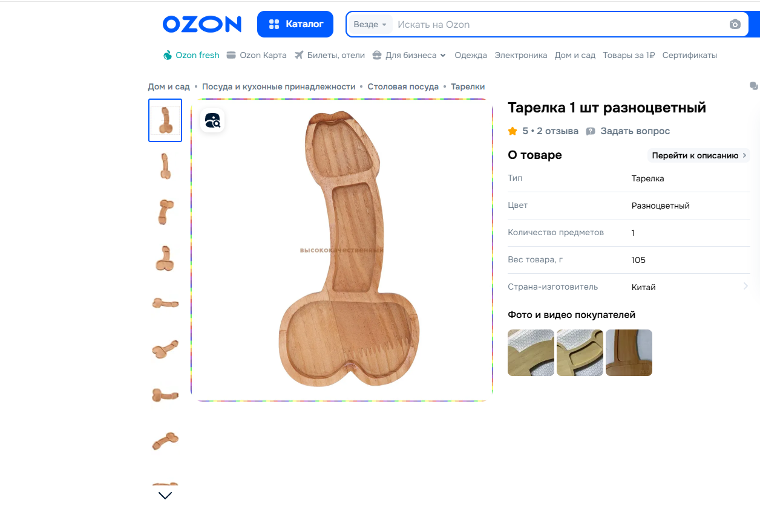Open the Одежда category
The height and width of the screenshot is (532, 760).
click(x=471, y=55)
